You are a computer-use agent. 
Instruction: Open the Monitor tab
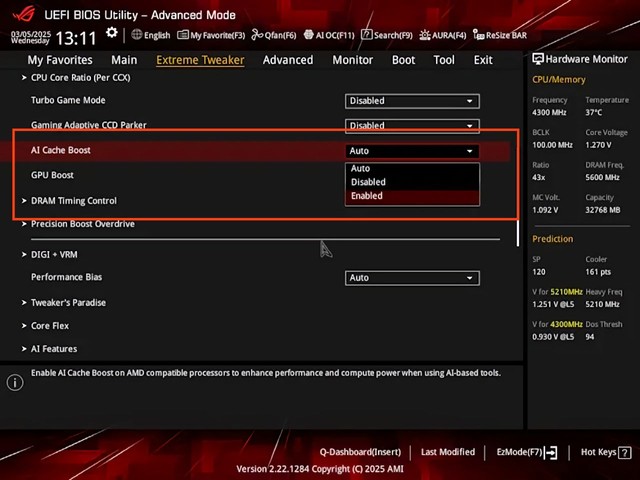353,60
